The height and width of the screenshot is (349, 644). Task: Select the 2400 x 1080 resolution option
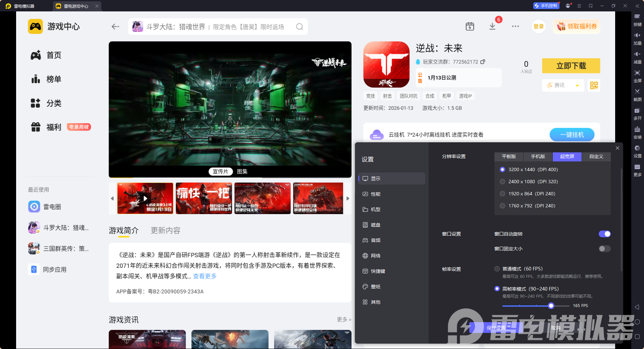[502, 182]
